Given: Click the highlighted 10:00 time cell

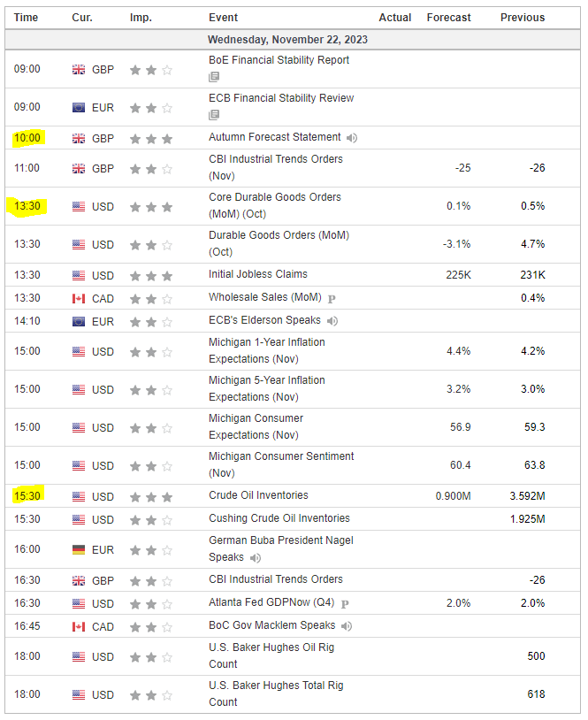Looking at the screenshot, I should tap(27, 138).
